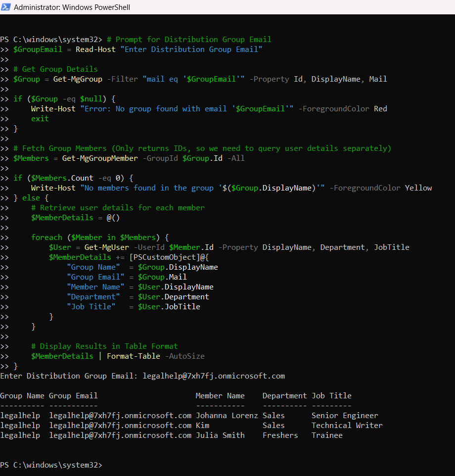Select the '# Retrieve user details for each member' comment
This screenshot has width=455, height=476.
[118, 208]
